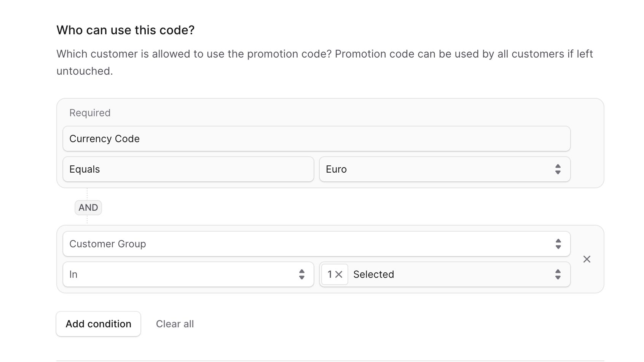Click the Required label
Screen dimensions: 644x362
[x=90, y=113]
